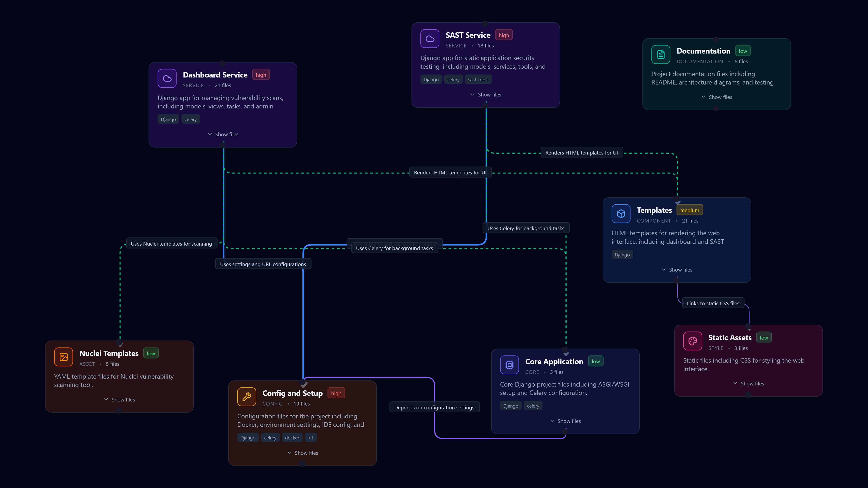The image size is (868, 488).
Task: Click the Documentation file icon
Action: pyautogui.click(x=660, y=54)
